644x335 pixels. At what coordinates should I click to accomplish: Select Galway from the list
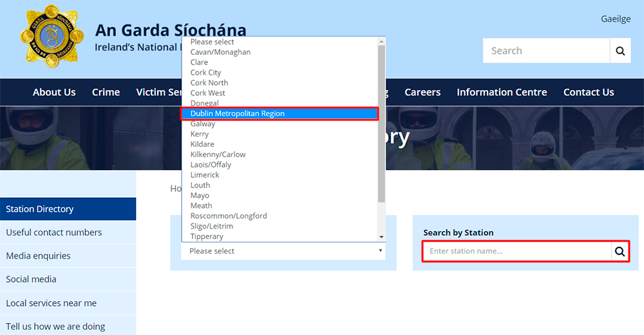(279, 124)
